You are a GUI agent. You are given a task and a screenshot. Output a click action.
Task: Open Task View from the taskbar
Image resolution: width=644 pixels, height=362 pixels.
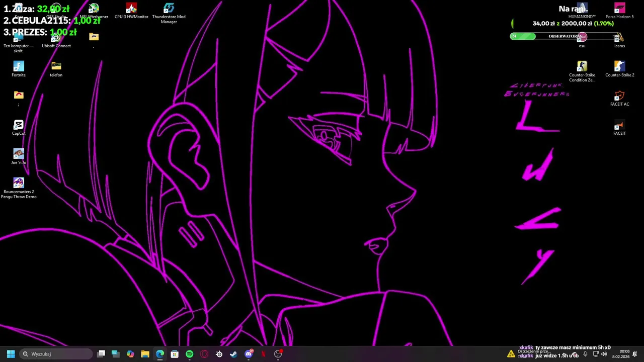coord(101,354)
